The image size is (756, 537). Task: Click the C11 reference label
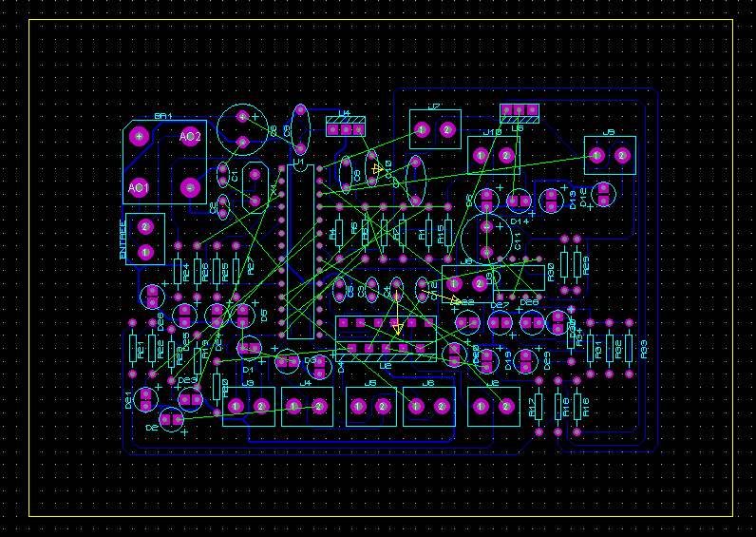point(518,241)
